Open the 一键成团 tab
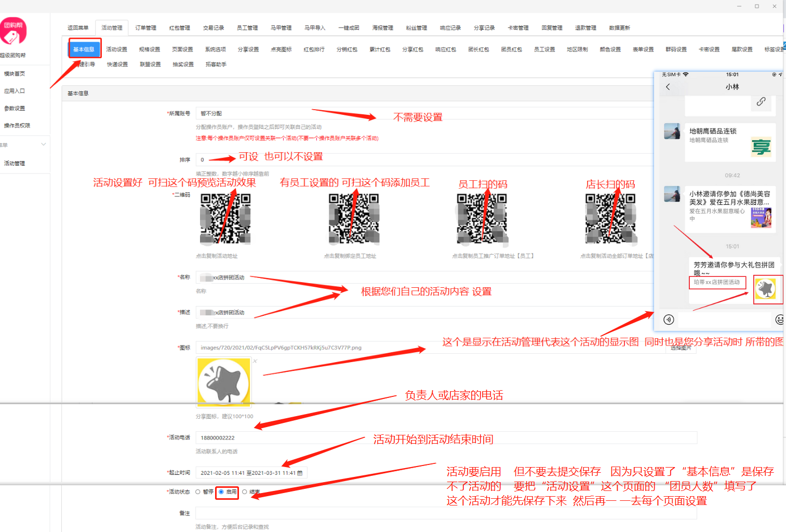Viewport: 786px width, 532px height. (349, 28)
